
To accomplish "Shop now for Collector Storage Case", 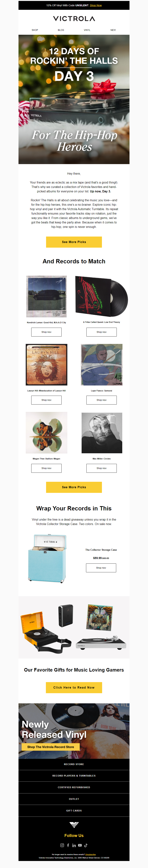I will (101, 568).
